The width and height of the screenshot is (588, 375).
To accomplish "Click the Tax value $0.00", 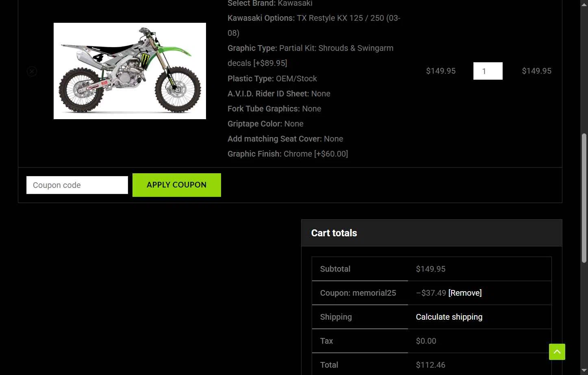I will pos(426,341).
